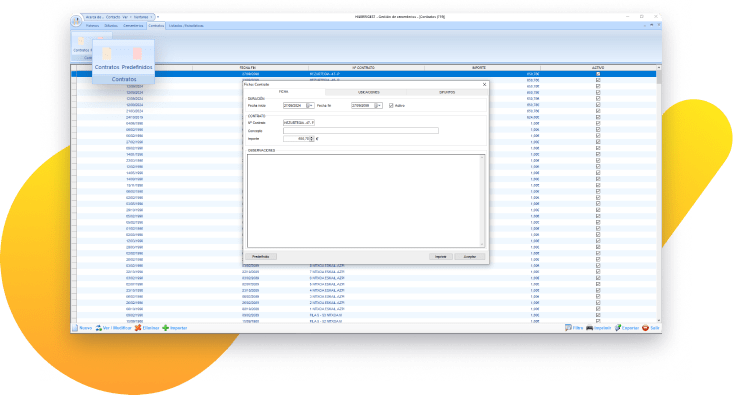
Task: Toggle Activo checkbox on the selected row
Action: click(598, 74)
